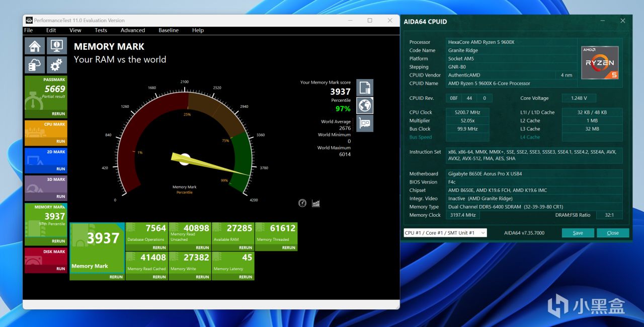Click the Multiplier 52.05x value
Viewport: 644px width, 327px height.
click(x=467, y=121)
